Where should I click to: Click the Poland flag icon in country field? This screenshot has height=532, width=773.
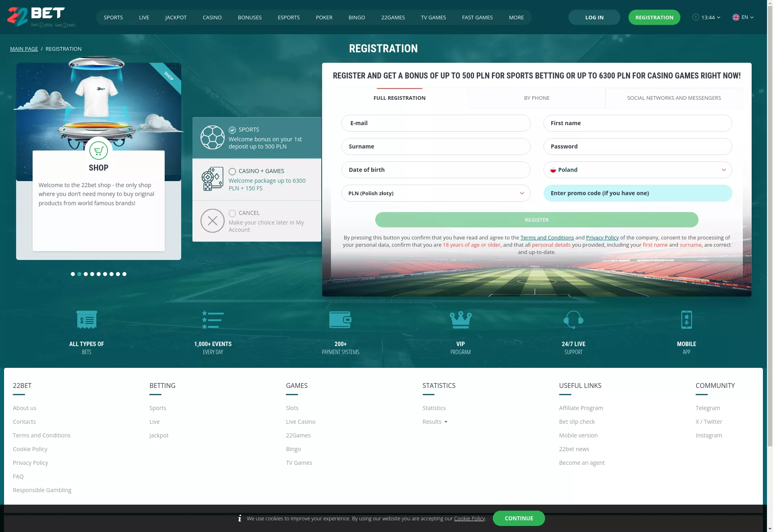point(553,170)
